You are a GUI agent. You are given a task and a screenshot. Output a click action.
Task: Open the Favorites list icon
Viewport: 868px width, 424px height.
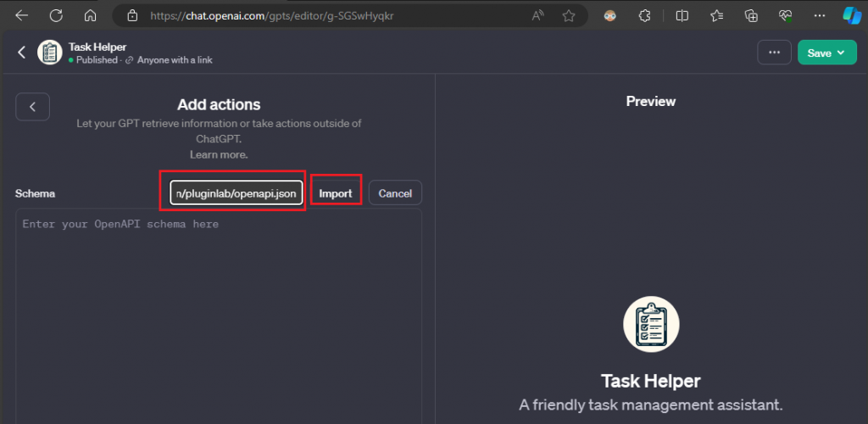point(717,15)
